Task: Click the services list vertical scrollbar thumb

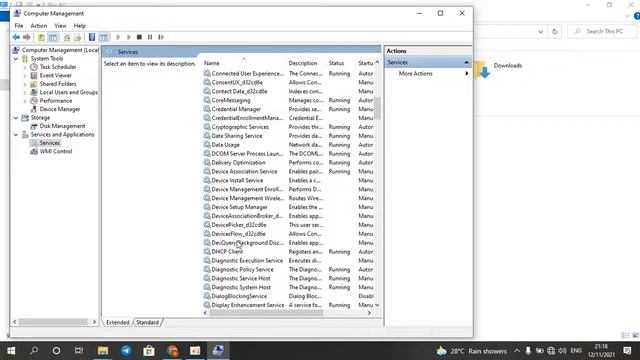Action: click(x=377, y=108)
